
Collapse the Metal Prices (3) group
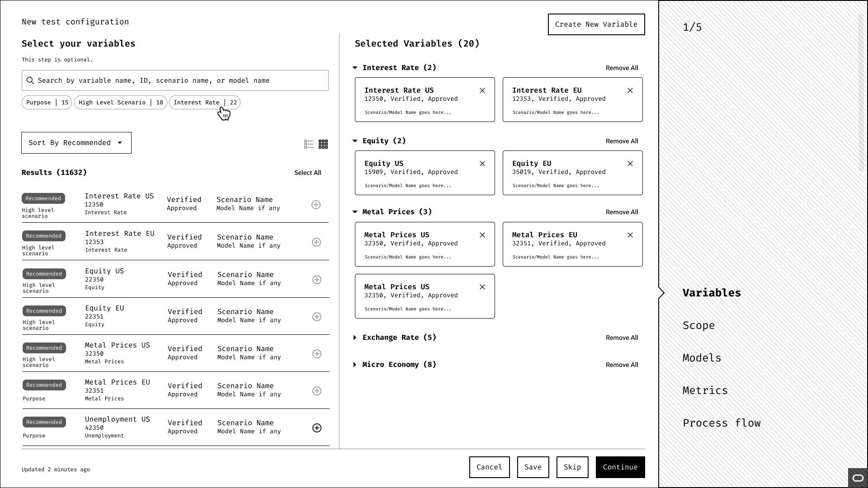coord(355,212)
